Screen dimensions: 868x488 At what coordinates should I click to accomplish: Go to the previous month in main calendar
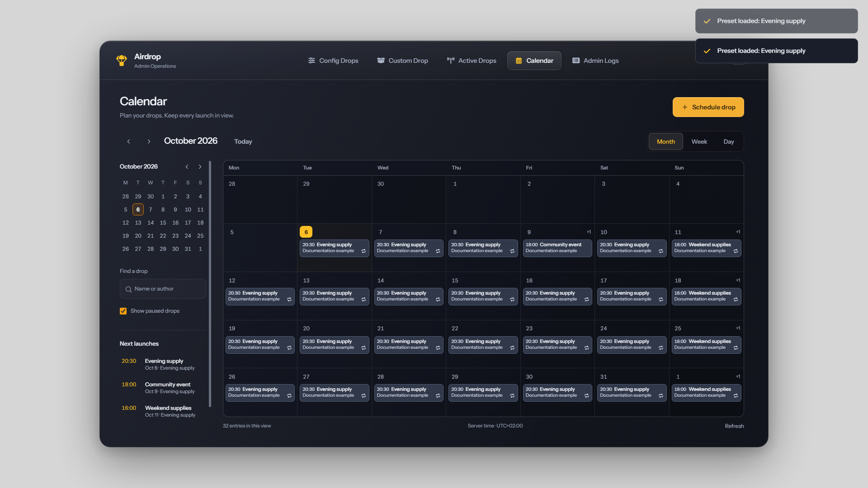click(x=129, y=141)
